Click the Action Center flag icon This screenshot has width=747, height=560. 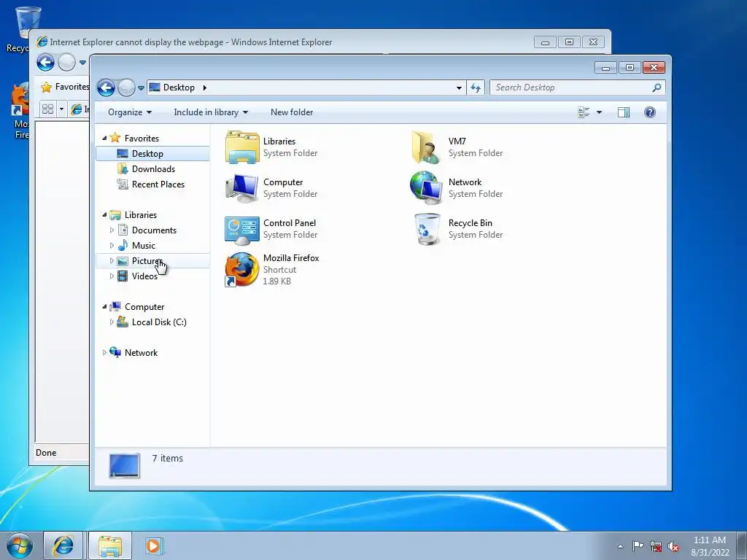pos(638,546)
